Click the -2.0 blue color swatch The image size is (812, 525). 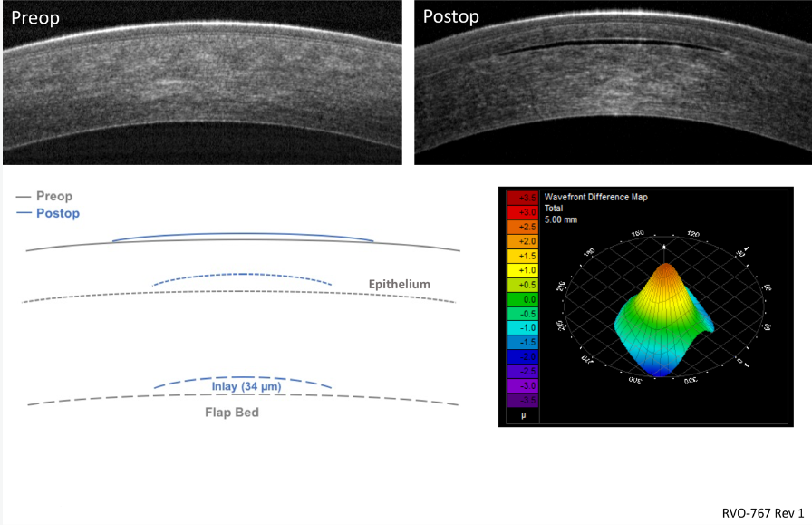coord(523,356)
